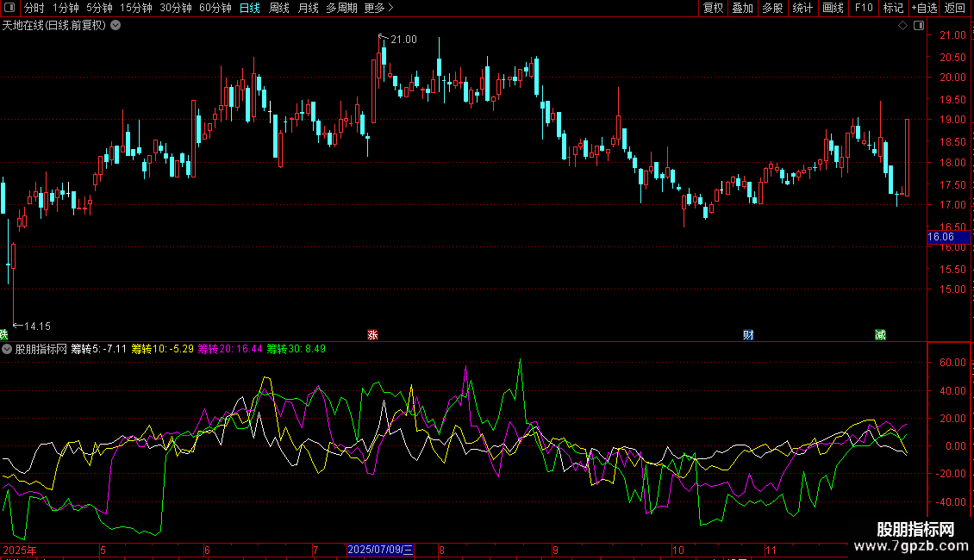Switch to 60分钟 chart period

click(215, 8)
